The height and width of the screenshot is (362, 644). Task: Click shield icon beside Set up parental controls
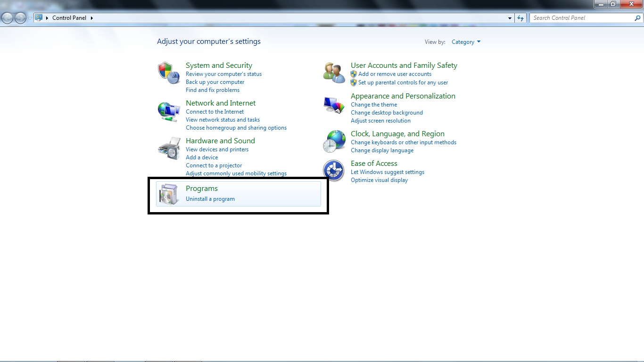tap(354, 82)
